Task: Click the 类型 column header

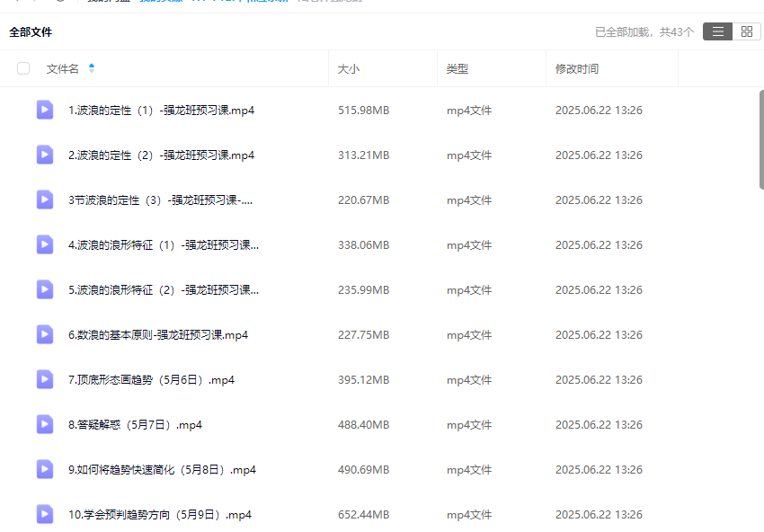Action: tap(456, 68)
